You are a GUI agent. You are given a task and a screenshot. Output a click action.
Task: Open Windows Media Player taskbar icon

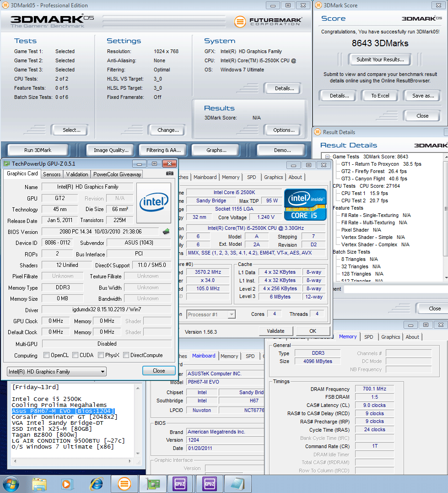point(67,484)
